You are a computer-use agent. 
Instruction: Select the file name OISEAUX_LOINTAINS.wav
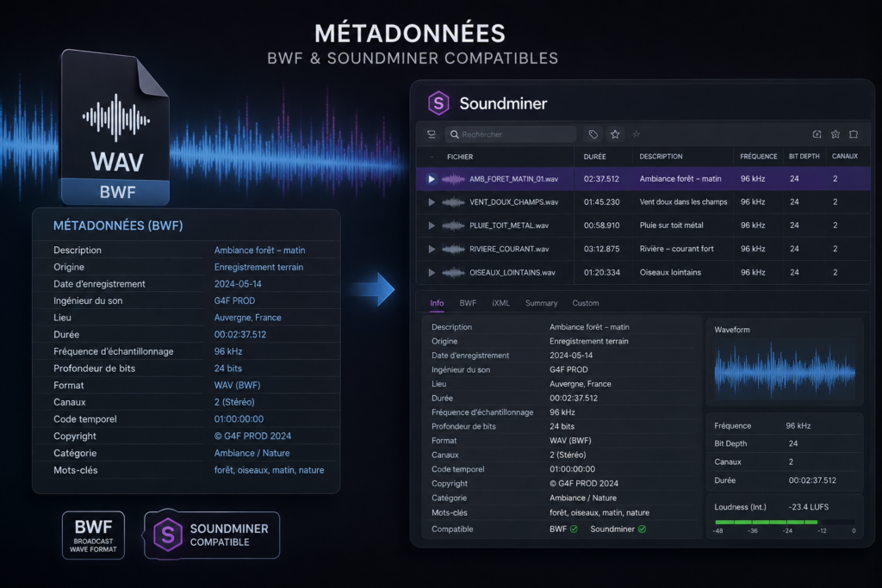coord(512,273)
